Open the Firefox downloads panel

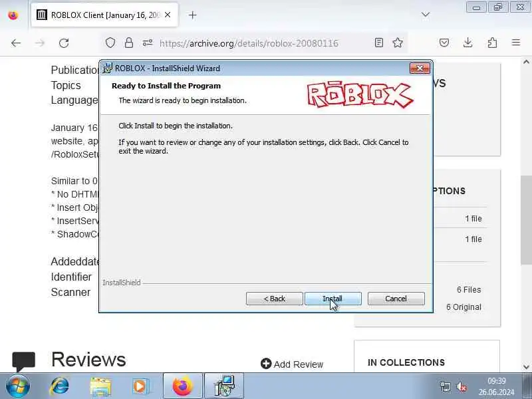(468, 43)
